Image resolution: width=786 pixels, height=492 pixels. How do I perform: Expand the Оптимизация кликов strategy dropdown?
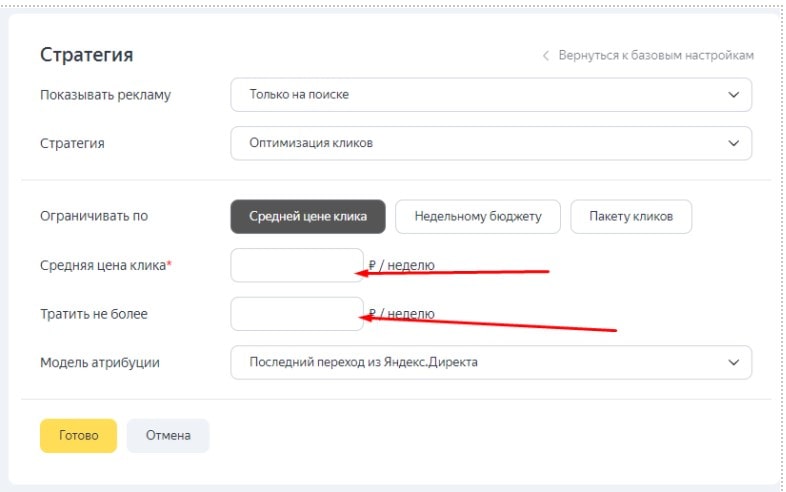tap(490, 143)
